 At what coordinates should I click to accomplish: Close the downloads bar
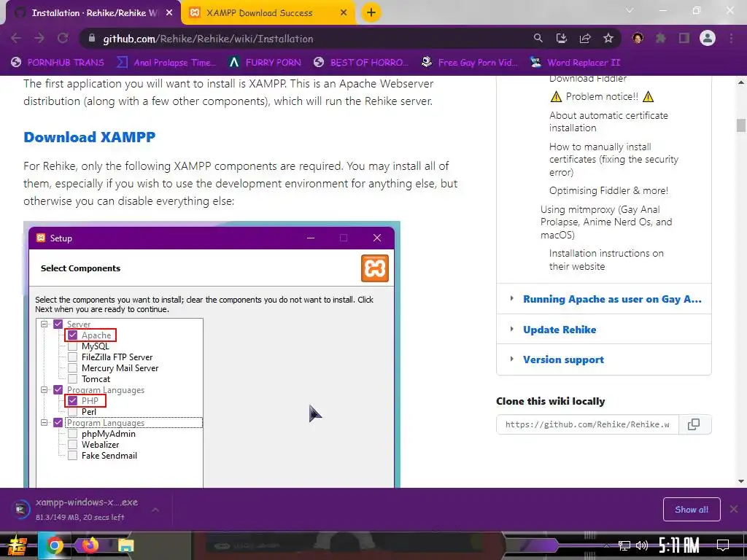point(734,510)
